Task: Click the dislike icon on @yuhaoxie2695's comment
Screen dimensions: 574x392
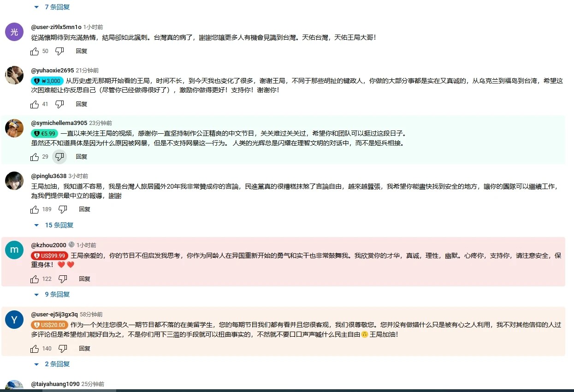Action: coord(59,104)
